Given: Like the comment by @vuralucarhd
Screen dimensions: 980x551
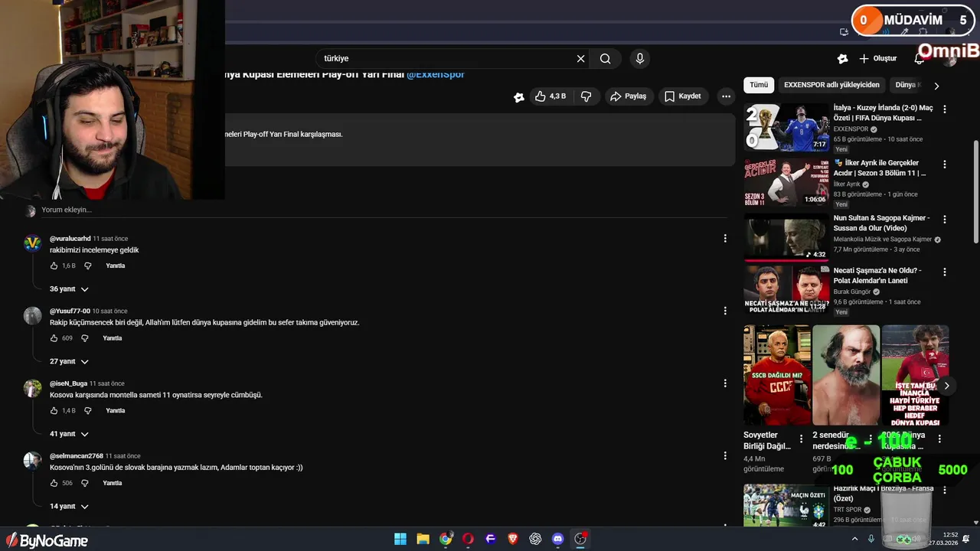Looking at the screenshot, I should coord(54,266).
